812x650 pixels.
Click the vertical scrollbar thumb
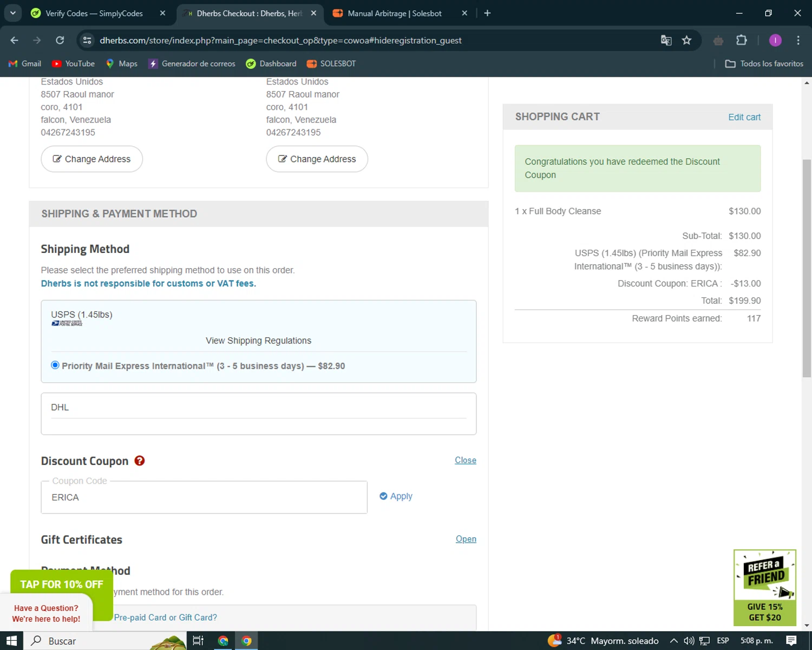807,268
